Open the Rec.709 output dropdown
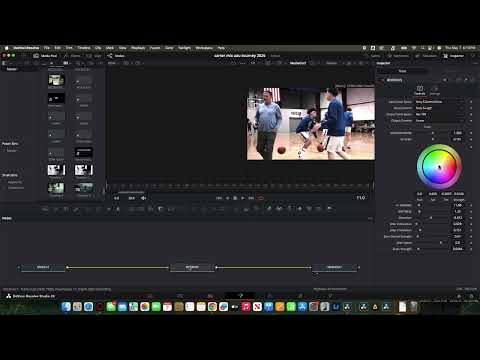 click(440, 114)
